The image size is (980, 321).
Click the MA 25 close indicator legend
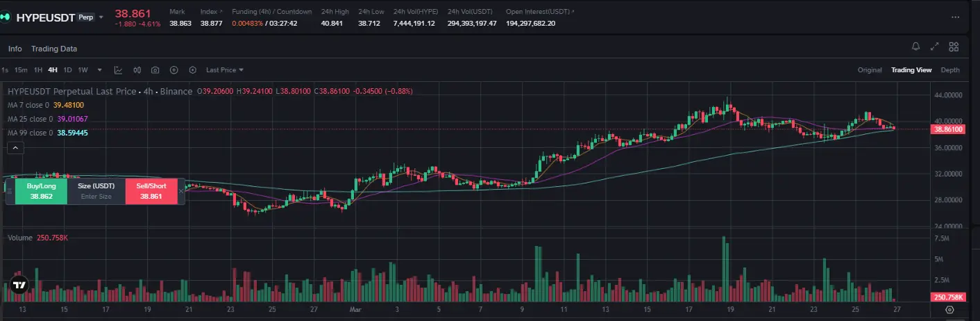pyautogui.click(x=47, y=119)
